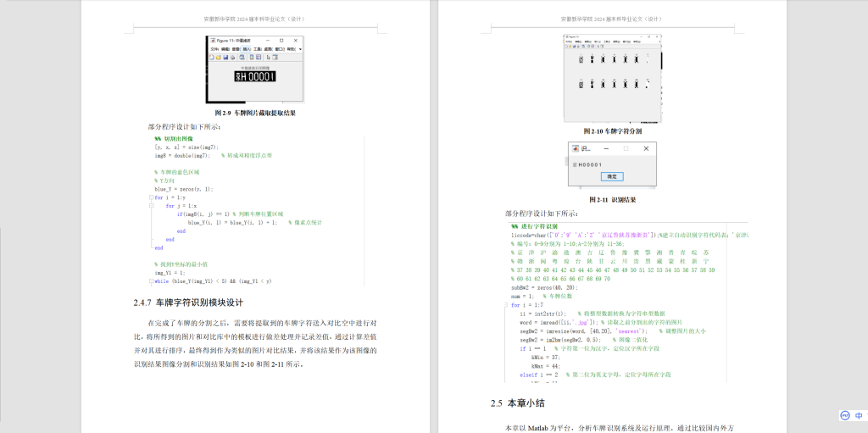Click code line 'img_Y1 = 1;'
Screen dimensions: 868x433
170,272
